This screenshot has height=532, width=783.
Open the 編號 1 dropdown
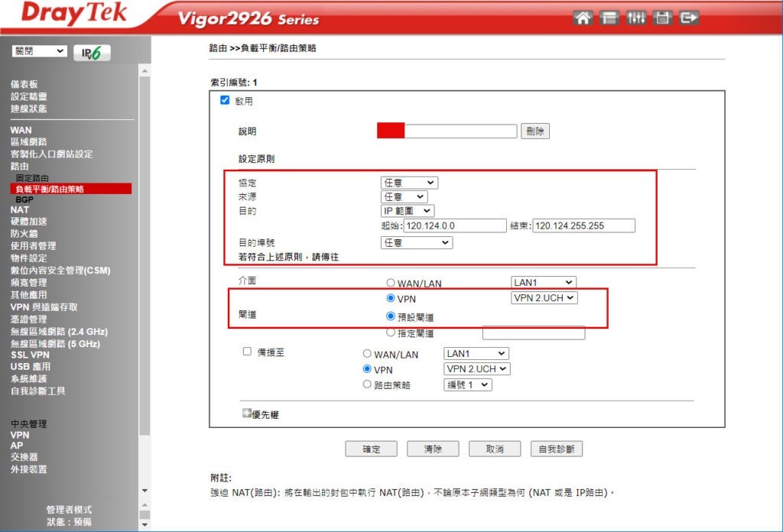click(467, 384)
